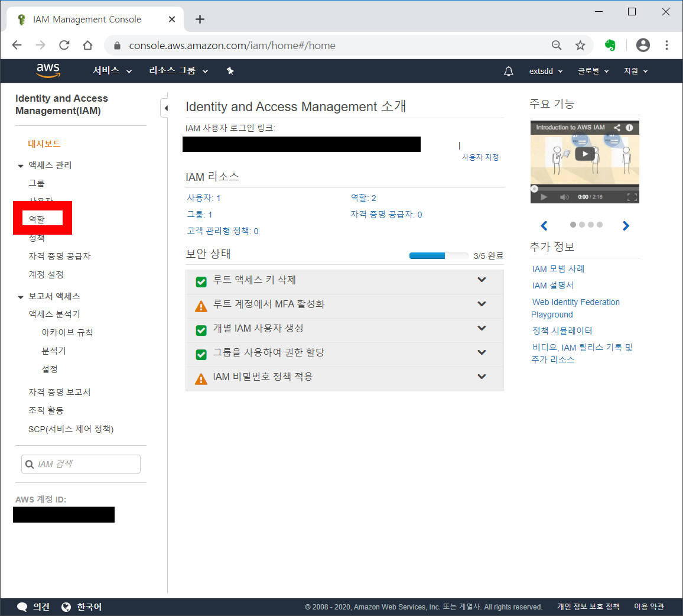Viewport: 683px width, 616px height.
Task: Click the AWS logo home icon
Action: point(48,70)
